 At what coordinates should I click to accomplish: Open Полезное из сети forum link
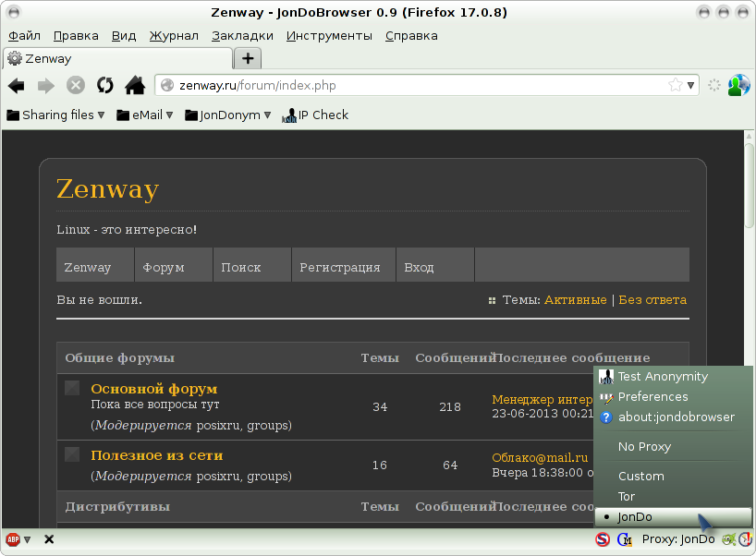(157, 455)
